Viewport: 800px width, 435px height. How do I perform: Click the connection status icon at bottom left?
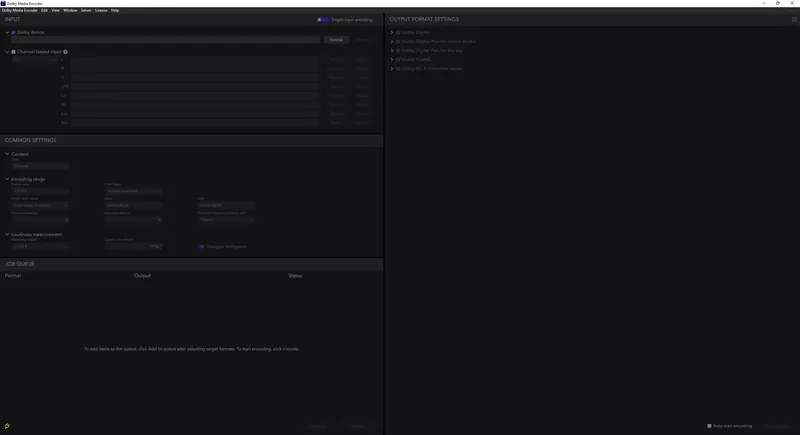click(x=7, y=426)
